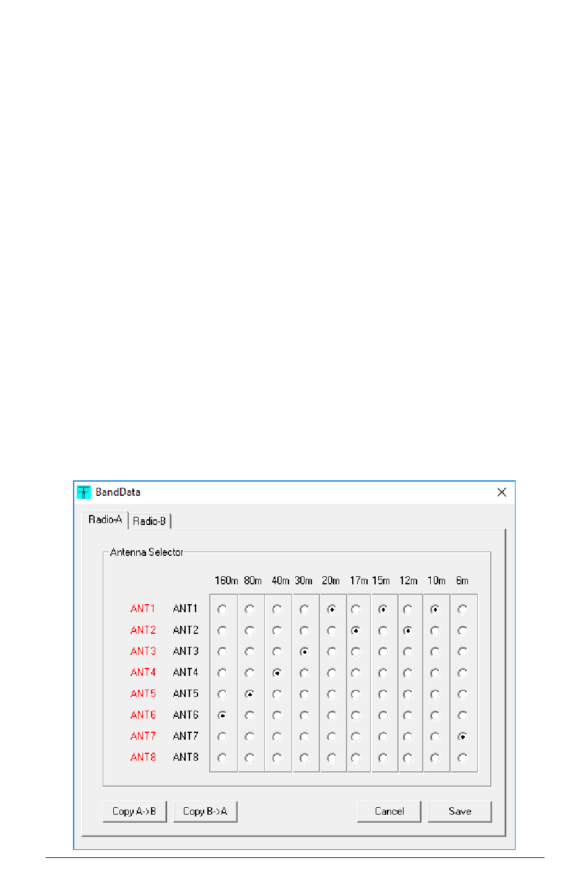
Task: Click the black ANT8 name label
Action: [186, 757]
